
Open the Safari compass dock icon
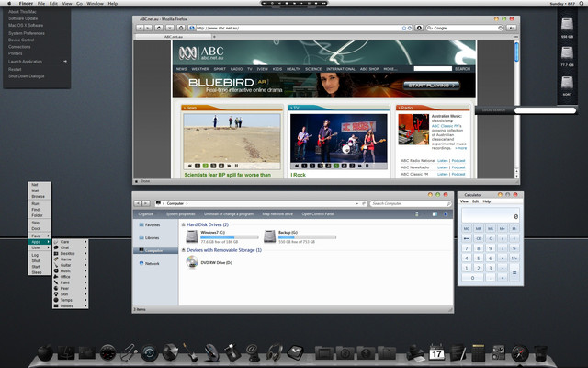click(520, 353)
